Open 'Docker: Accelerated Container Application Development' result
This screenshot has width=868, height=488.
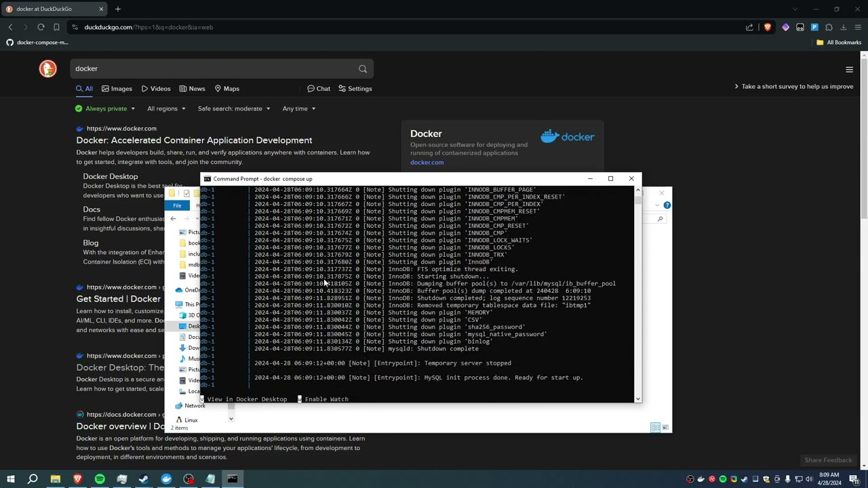[194, 140]
